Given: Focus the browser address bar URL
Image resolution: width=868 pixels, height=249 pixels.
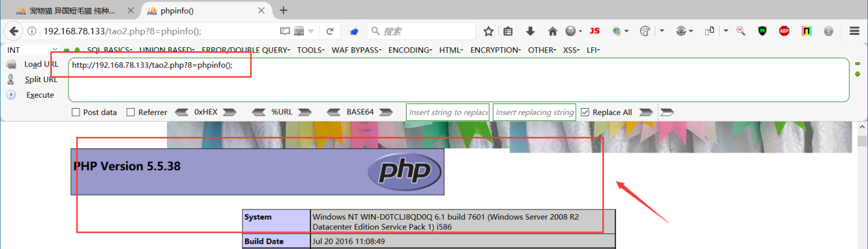Looking at the screenshot, I should pos(123,31).
